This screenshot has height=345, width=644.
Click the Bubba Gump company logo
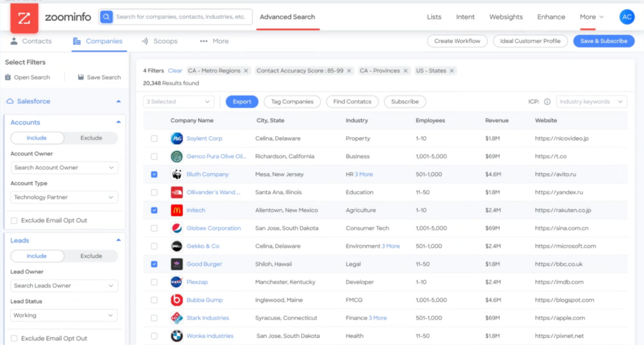pyautogui.click(x=177, y=300)
